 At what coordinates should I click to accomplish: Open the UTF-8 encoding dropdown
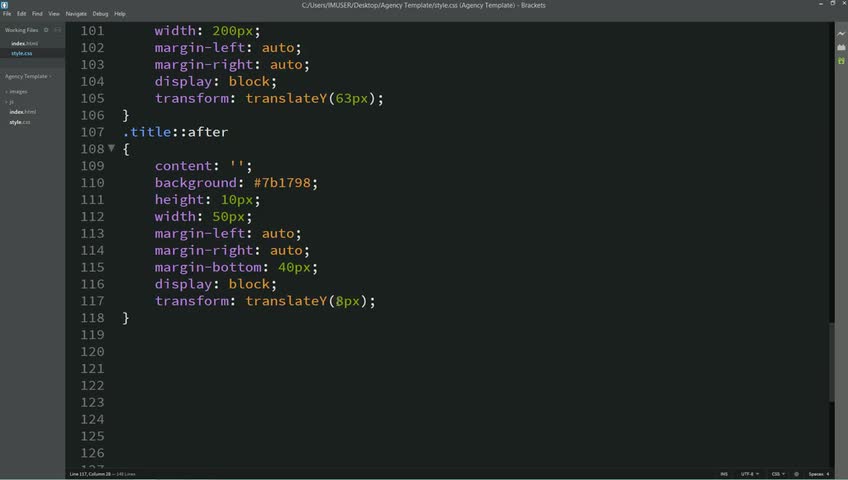point(750,474)
